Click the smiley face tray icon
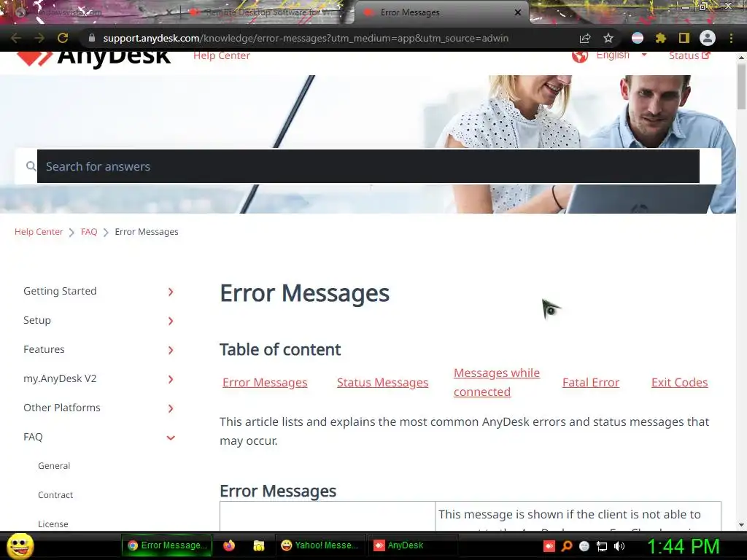The height and width of the screenshot is (560, 747). coord(584,545)
